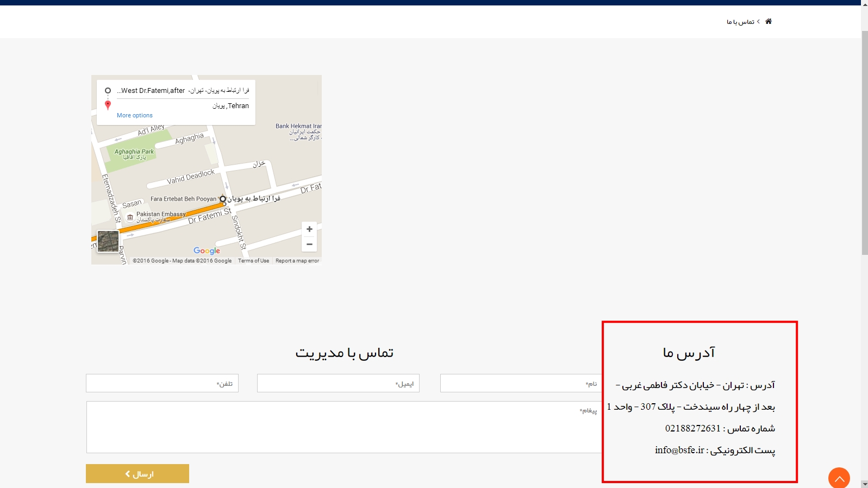Screen dimensions: 868x488
Task: Open More options in map directions
Action: point(135,115)
